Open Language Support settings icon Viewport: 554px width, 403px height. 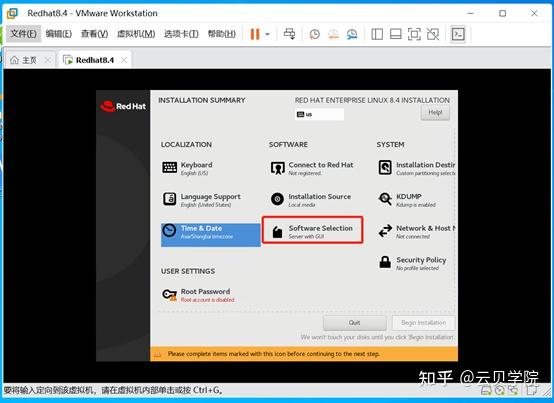click(170, 199)
